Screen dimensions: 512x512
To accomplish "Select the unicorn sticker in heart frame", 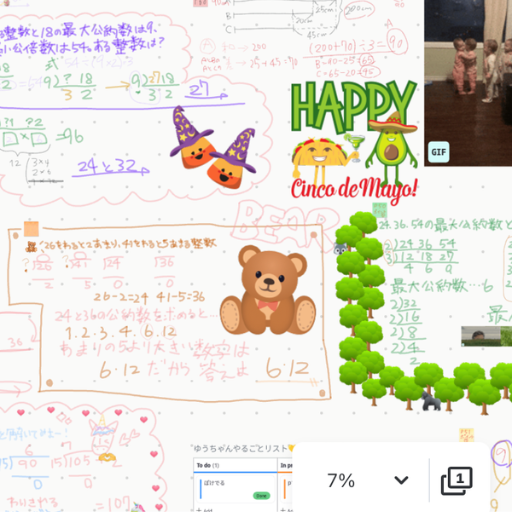I will click(x=104, y=438).
